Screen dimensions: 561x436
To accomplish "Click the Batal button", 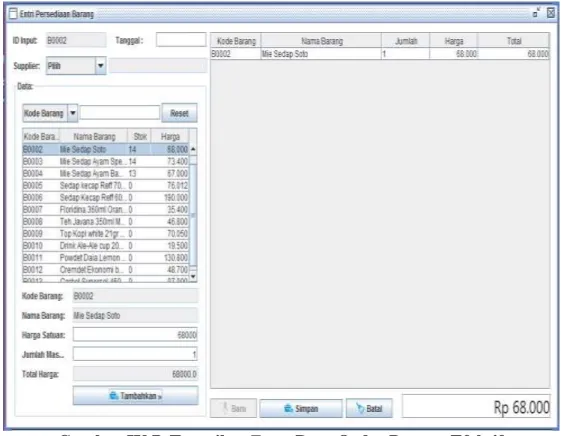I will click(369, 408).
